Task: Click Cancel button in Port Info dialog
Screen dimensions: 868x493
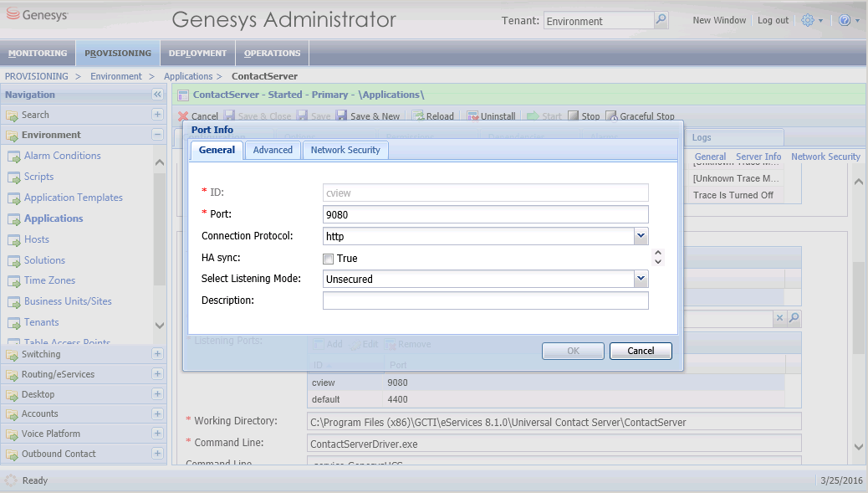Action: point(641,351)
